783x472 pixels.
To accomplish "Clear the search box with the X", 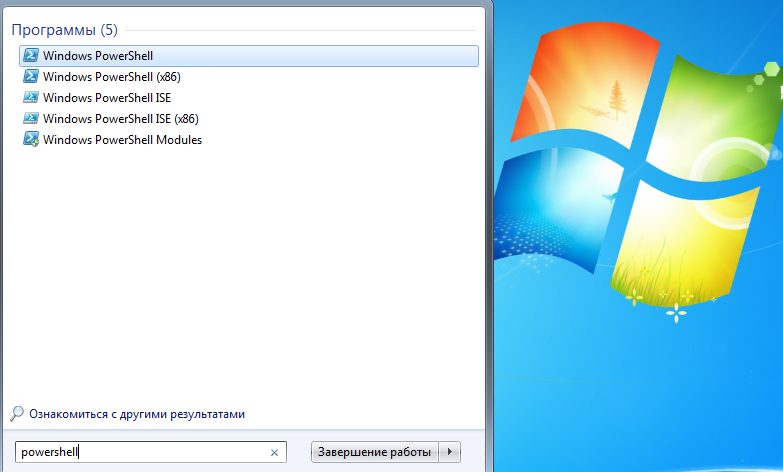I will click(x=274, y=453).
